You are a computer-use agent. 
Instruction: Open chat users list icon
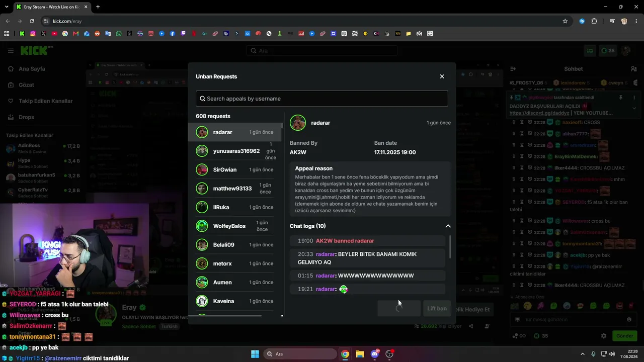[633, 69]
